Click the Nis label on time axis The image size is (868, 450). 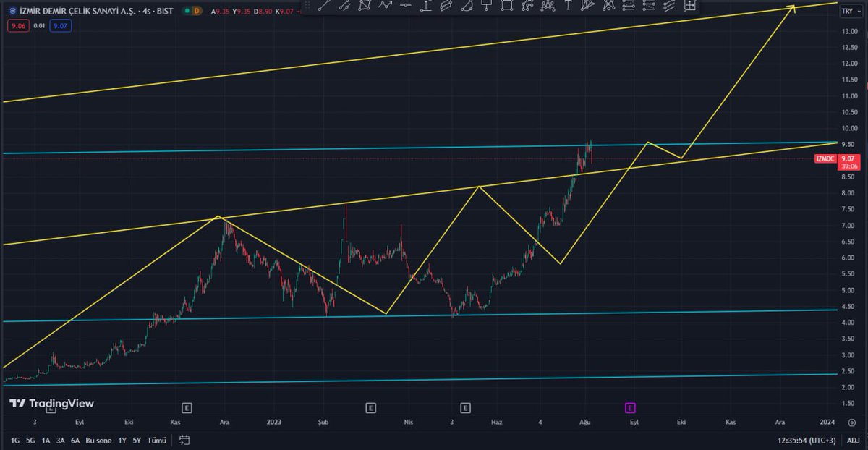408,422
